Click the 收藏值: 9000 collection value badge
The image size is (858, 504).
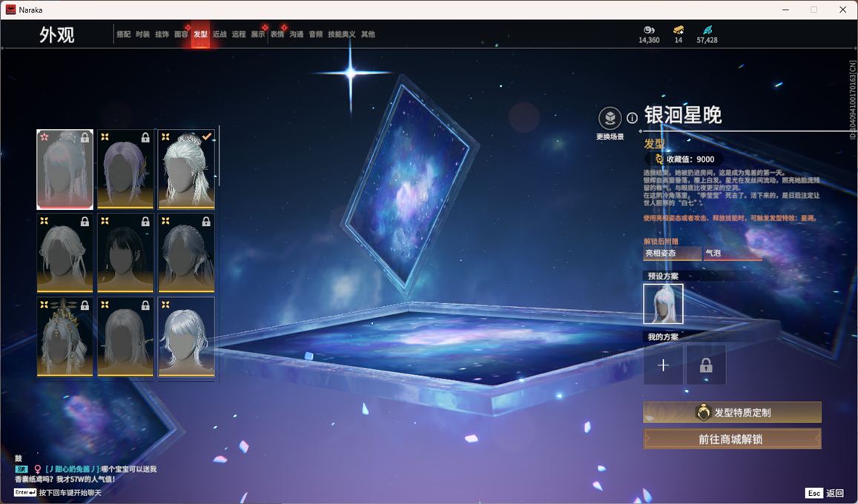(x=684, y=159)
